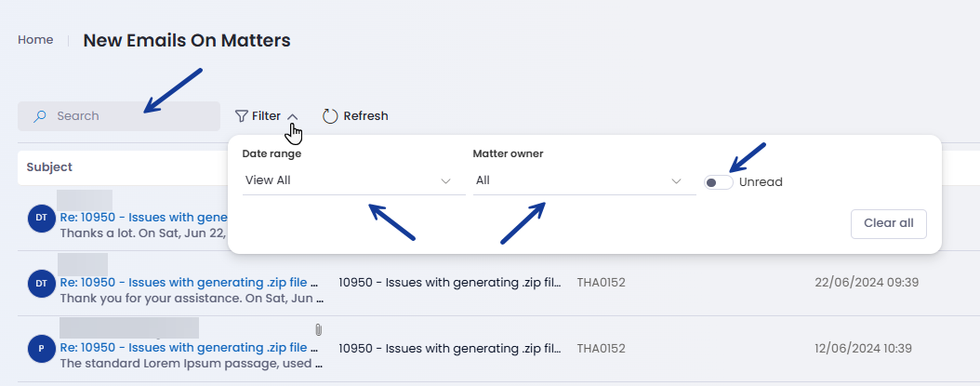The height and width of the screenshot is (386, 980).
Task: Open the first email subject link
Action: 141,217
